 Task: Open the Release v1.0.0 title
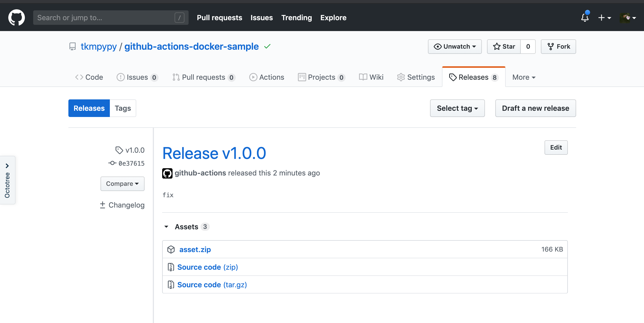pos(214,153)
